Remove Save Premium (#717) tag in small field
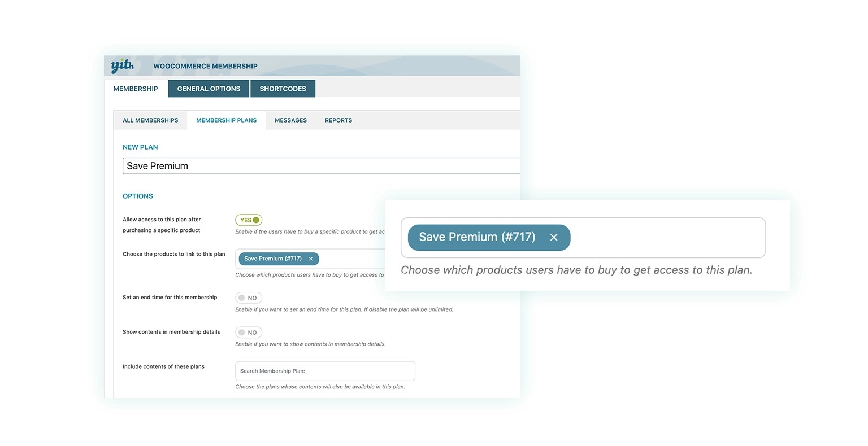868x446 pixels. tap(311, 259)
